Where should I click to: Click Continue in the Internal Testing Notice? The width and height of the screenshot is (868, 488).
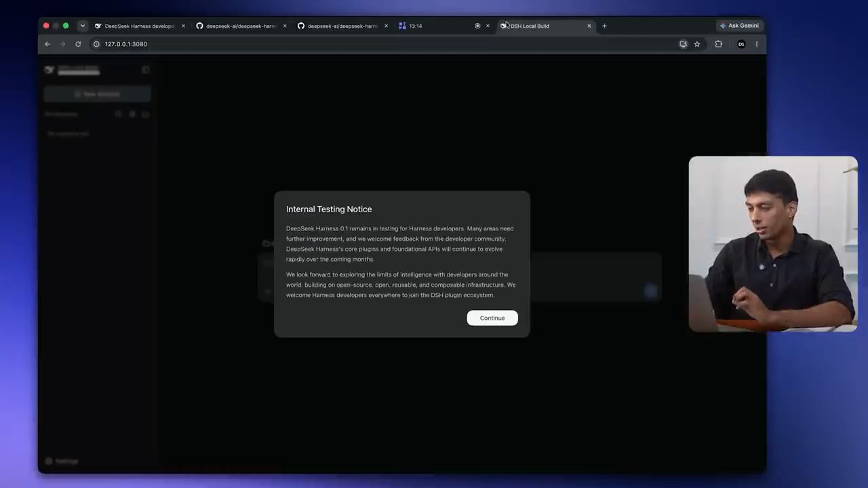(492, 318)
